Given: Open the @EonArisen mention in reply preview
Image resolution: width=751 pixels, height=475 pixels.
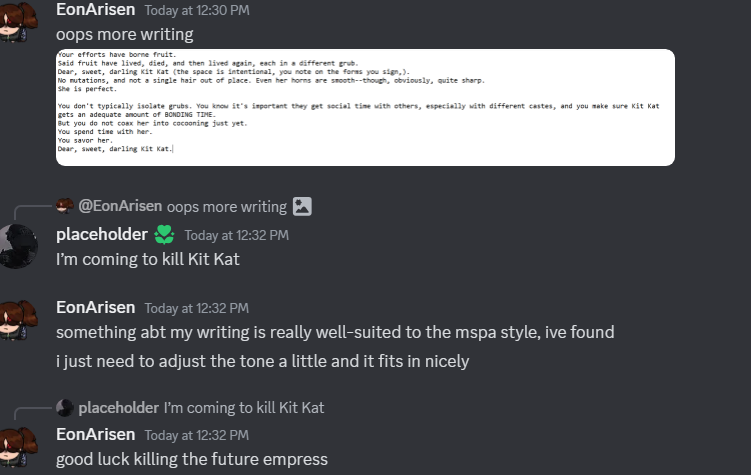Looking at the screenshot, I should pos(119,207).
